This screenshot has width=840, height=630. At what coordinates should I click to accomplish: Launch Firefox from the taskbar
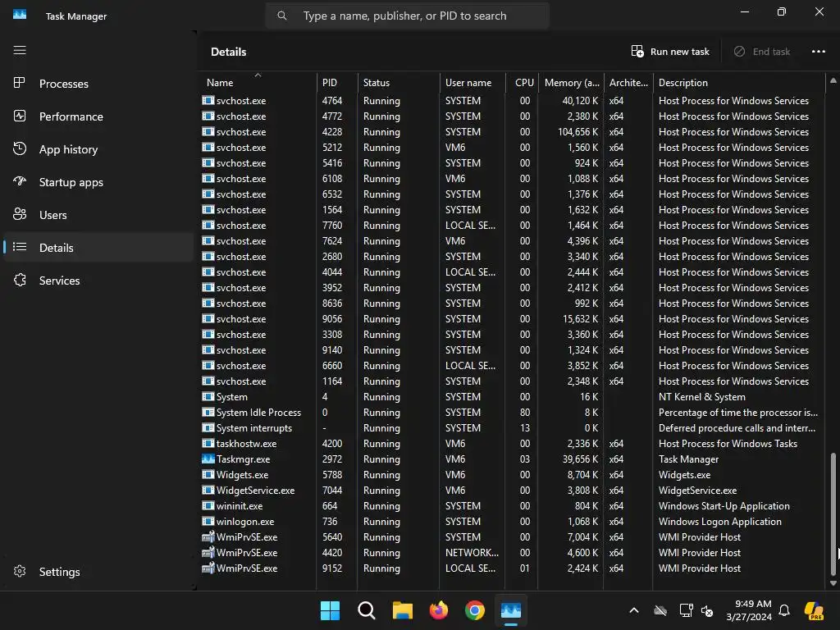click(x=439, y=610)
